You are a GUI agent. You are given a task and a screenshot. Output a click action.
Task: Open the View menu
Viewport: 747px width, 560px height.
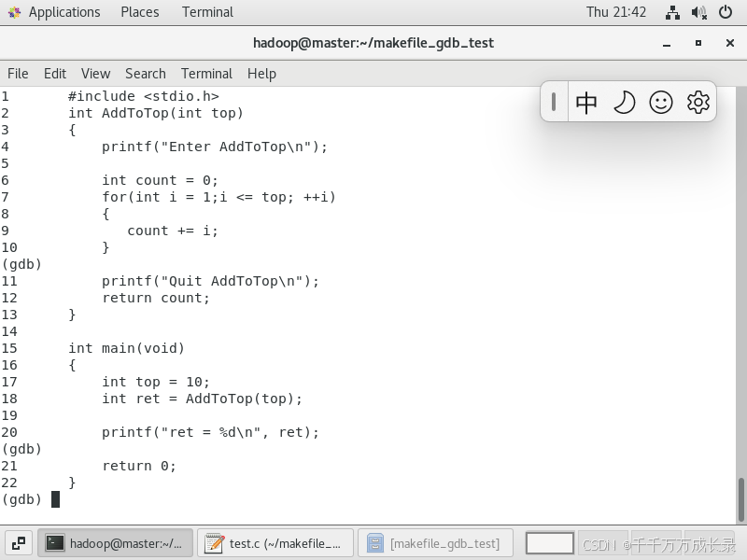point(95,74)
